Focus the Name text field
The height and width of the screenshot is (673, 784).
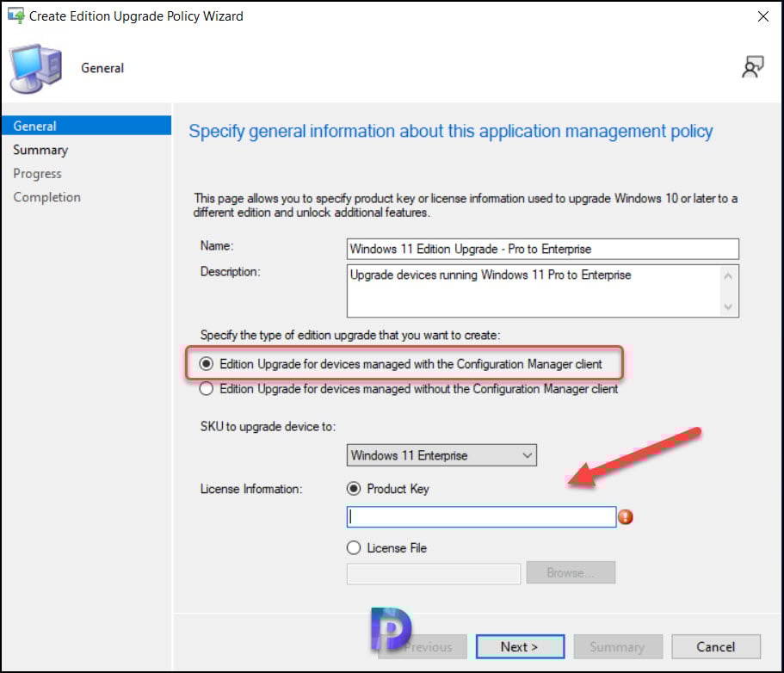(542, 249)
